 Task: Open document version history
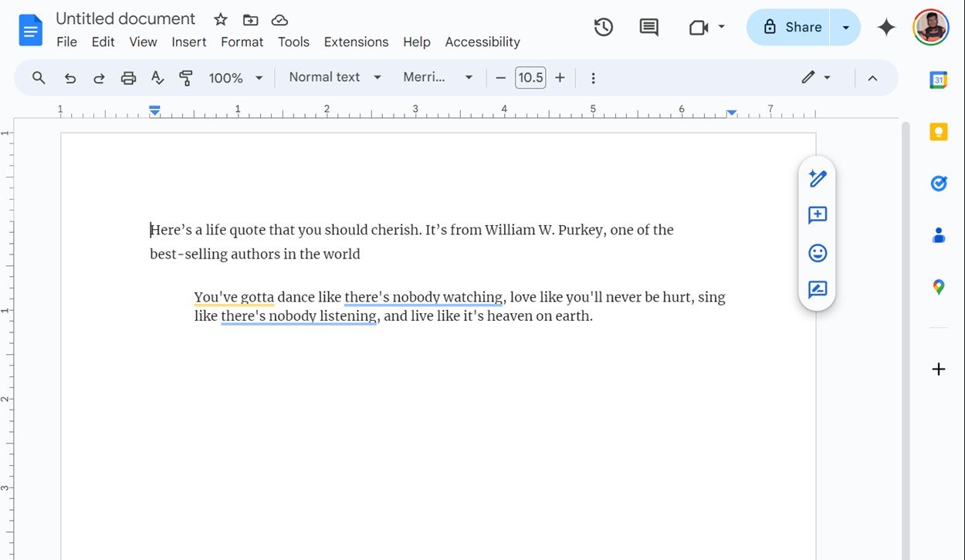(x=603, y=26)
